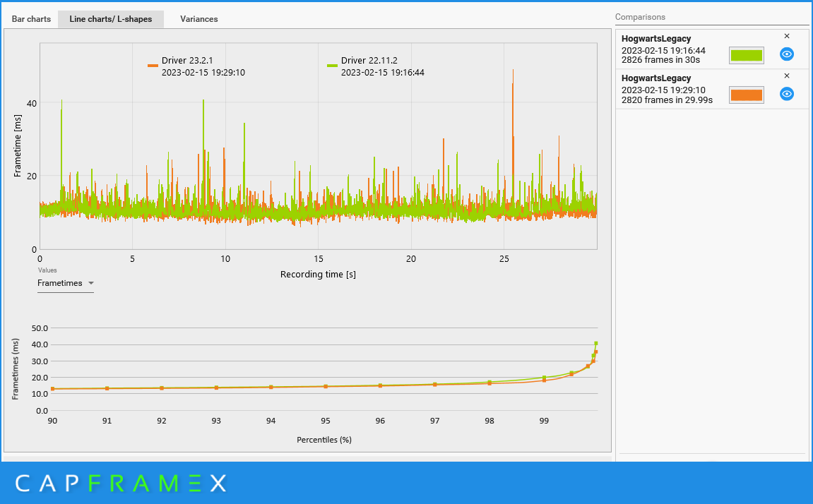Toggle visibility of the 19:29:10 HogwartsLegacy record
This screenshot has height=504, width=813.
[787, 94]
